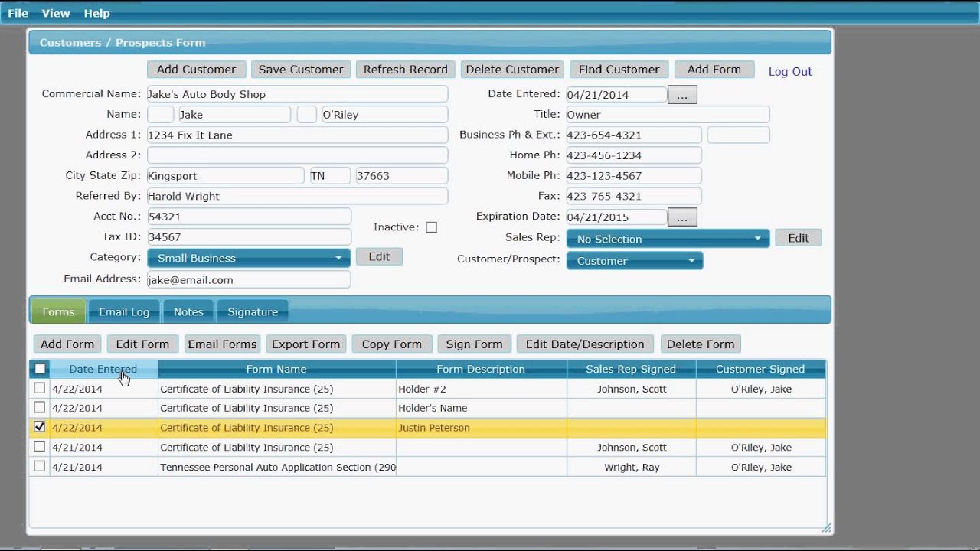Open the File menu
This screenshot has height=551, width=980.
18,13
